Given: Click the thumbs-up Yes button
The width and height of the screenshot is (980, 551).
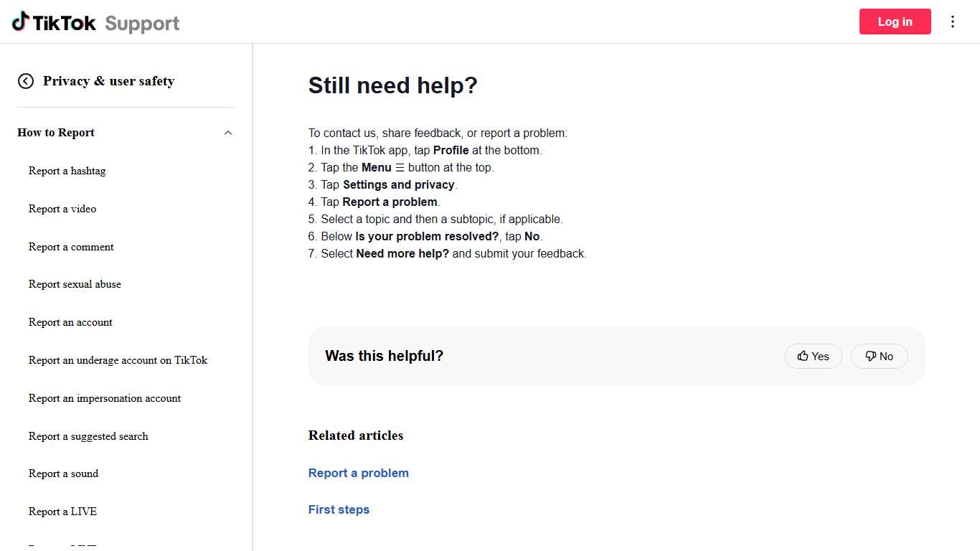Looking at the screenshot, I should (813, 356).
